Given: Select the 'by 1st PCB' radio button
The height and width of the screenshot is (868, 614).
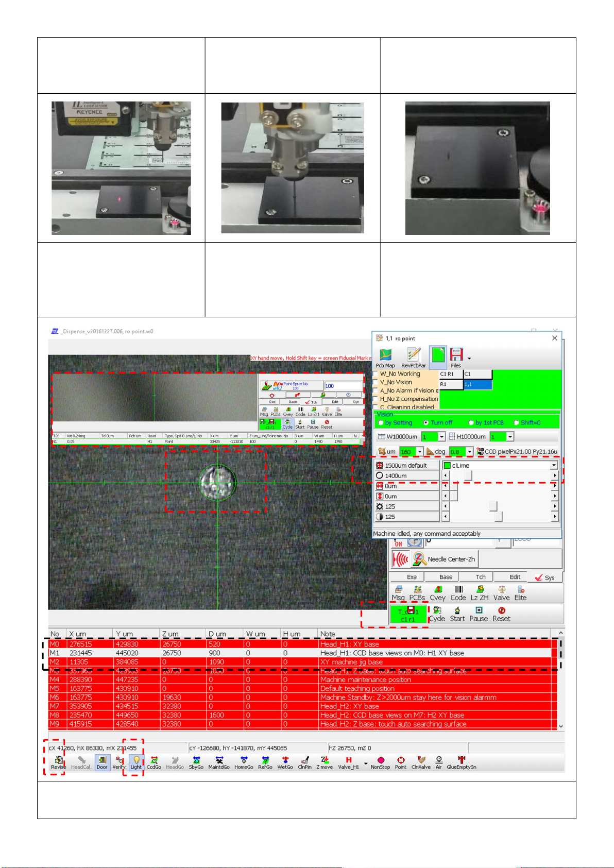Looking at the screenshot, I should point(471,422).
